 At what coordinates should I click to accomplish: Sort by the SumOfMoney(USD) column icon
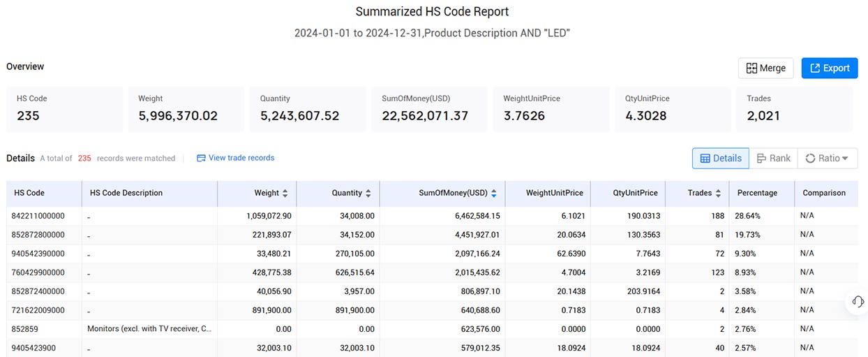(494, 193)
